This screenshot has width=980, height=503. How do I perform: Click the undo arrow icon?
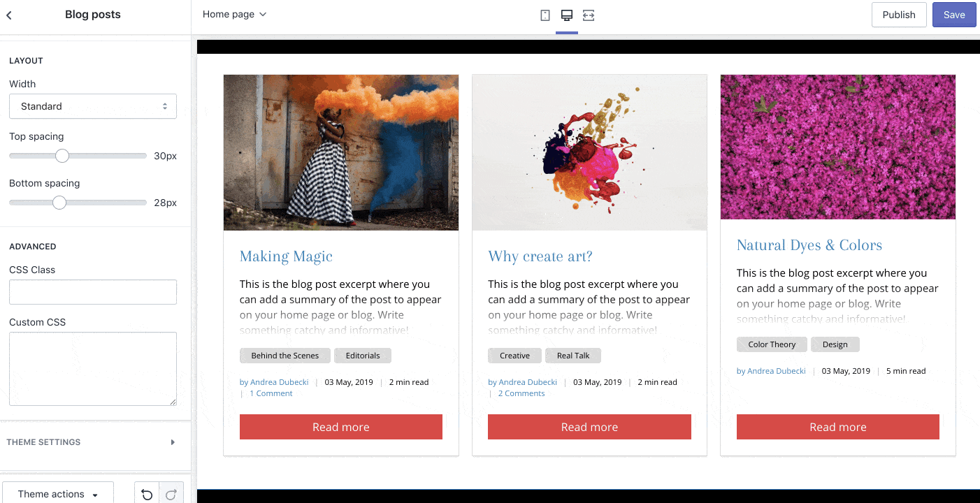tap(147, 495)
